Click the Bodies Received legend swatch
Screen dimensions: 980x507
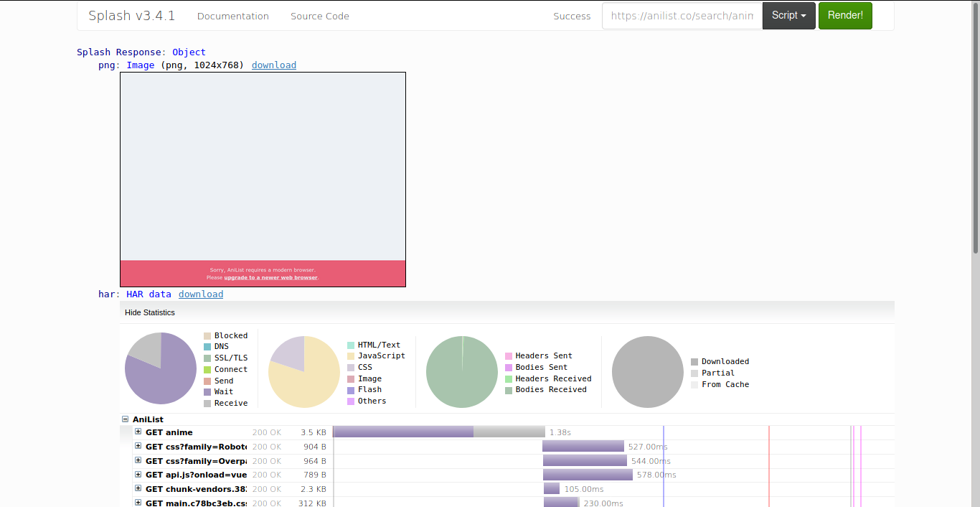click(509, 390)
